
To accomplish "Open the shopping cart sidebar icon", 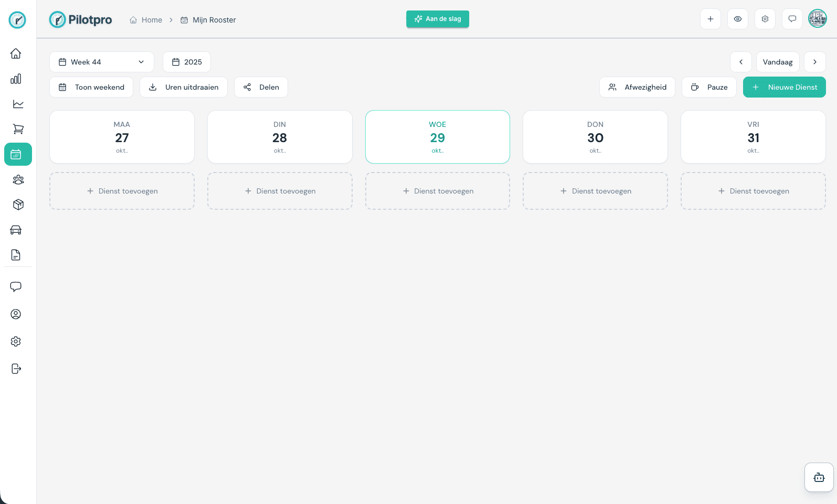I will [18, 129].
